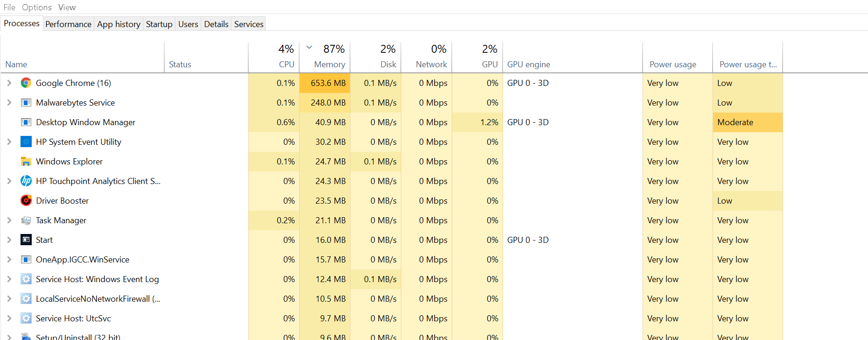Viewport: 868px width, 340px height.
Task: Click Chrome's 653.6 MB memory cell
Action: (x=325, y=83)
